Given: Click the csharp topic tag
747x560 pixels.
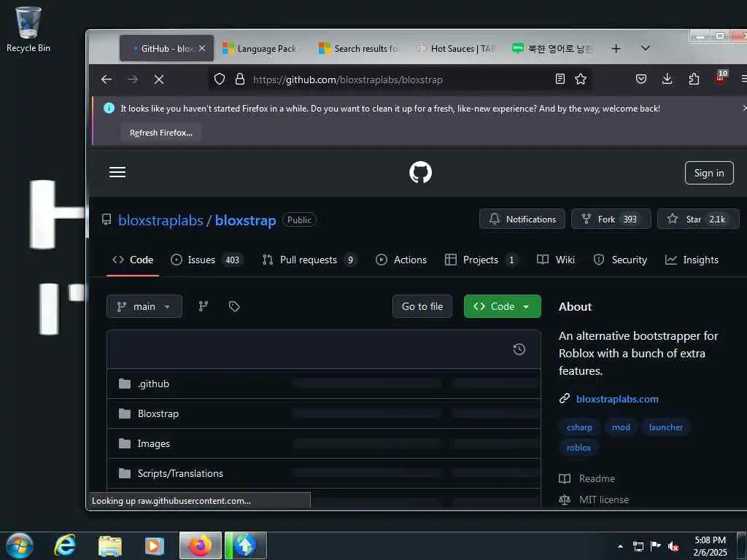Looking at the screenshot, I should click(x=579, y=427).
